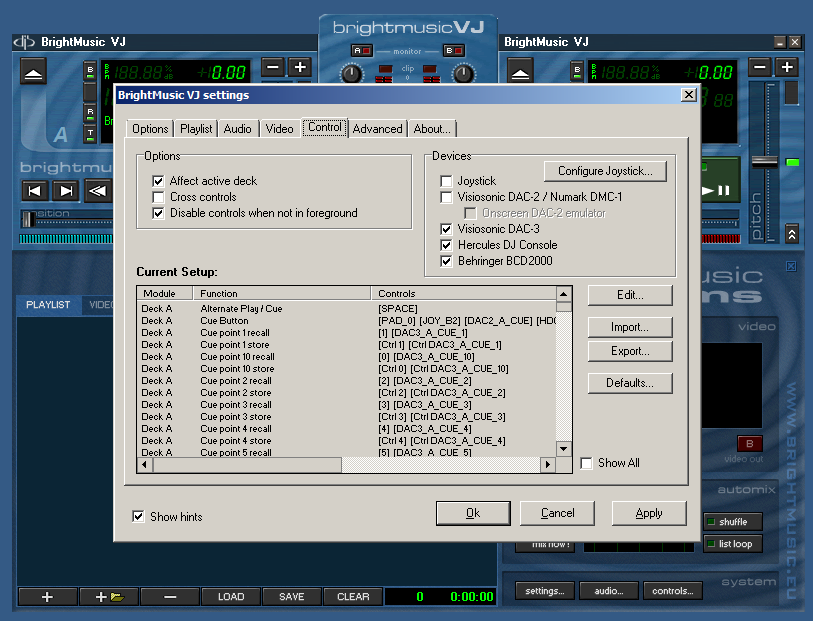Confirm settings with the Ok button

click(473, 513)
